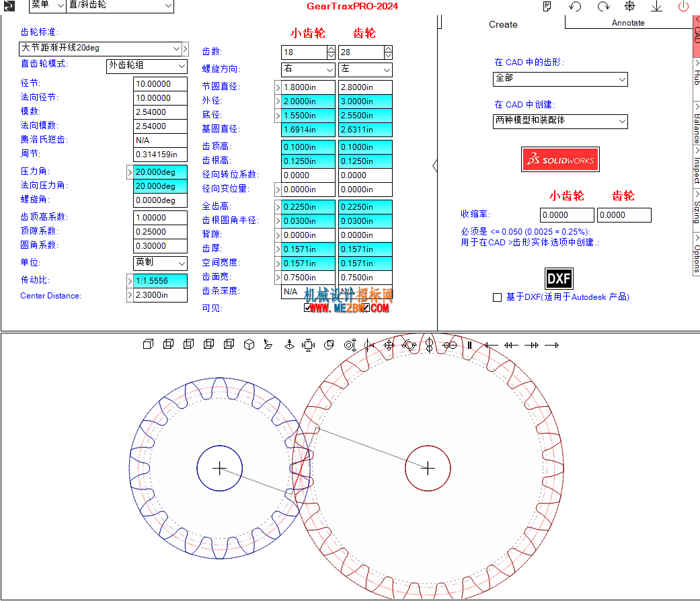
Task: Switch to the Annotate tab
Action: click(x=627, y=23)
